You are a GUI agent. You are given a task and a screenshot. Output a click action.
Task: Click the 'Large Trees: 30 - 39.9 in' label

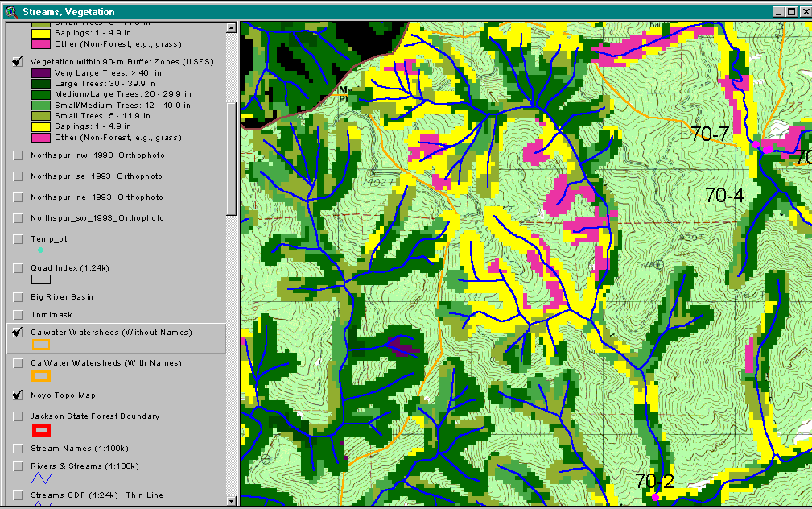pyautogui.click(x=105, y=84)
